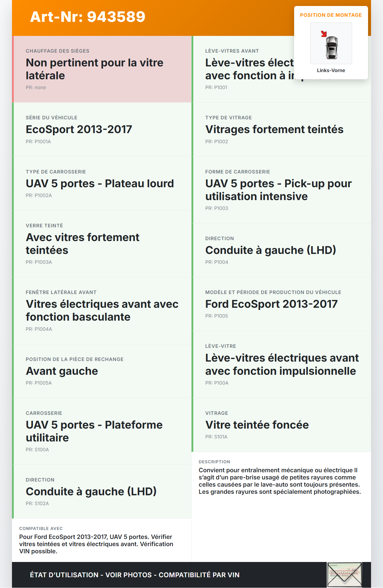Select the Avec vitres fortement teintées card
383x588 pixels.
click(102, 244)
